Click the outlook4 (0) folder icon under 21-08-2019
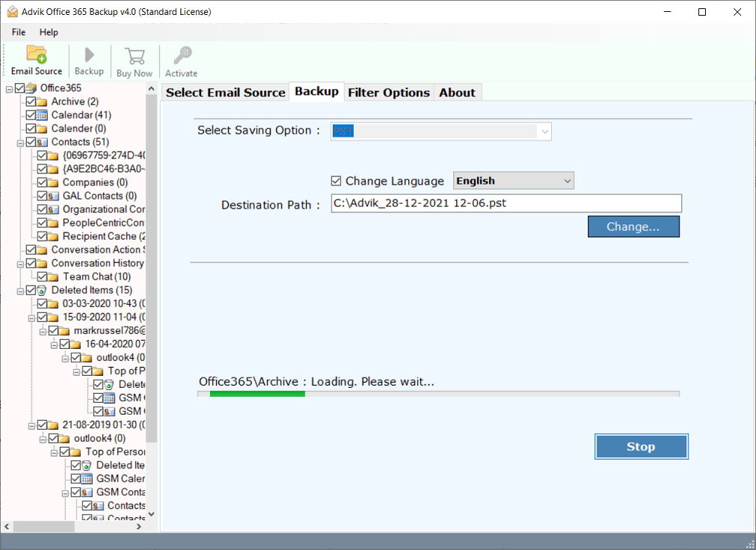 (x=64, y=439)
